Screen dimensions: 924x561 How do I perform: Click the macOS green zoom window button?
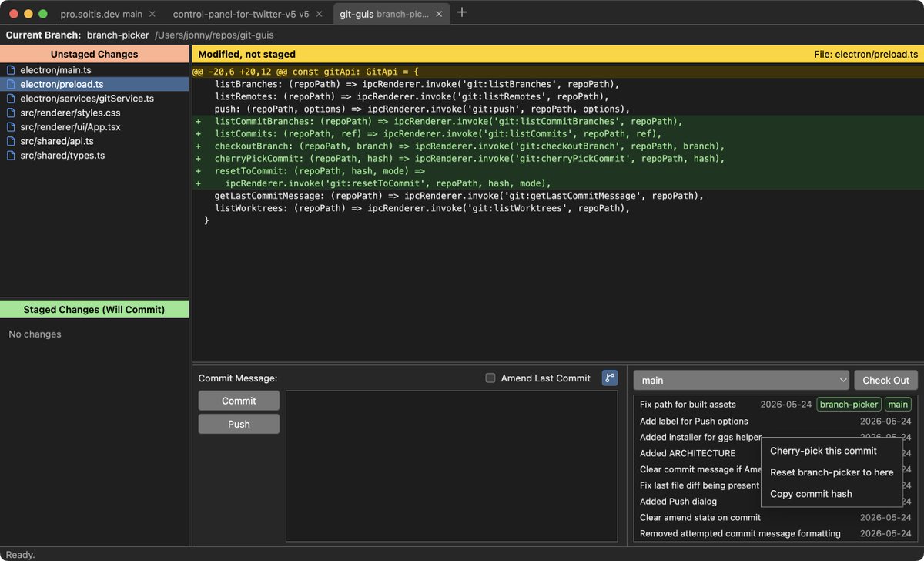pyautogui.click(x=43, y=14)
